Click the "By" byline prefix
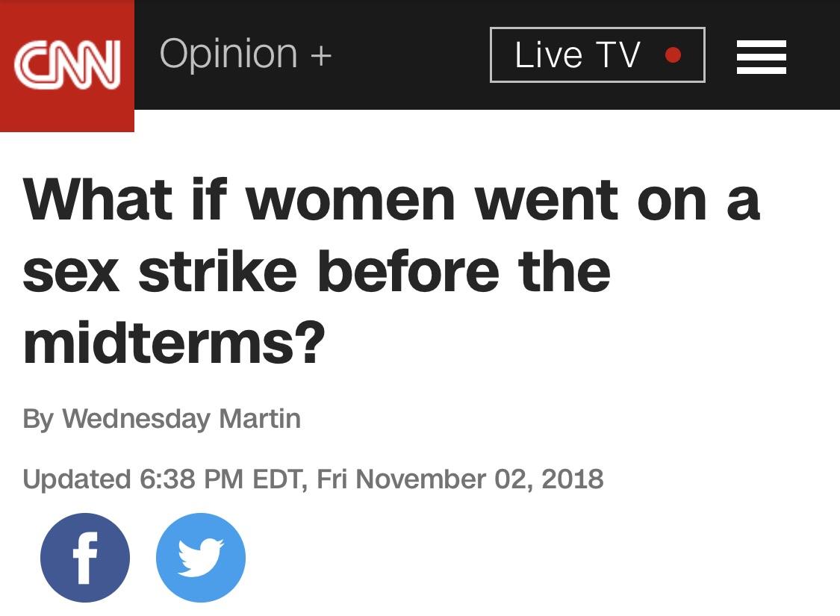The height and width of the screenshot is (616, 840). pos(38,419)
